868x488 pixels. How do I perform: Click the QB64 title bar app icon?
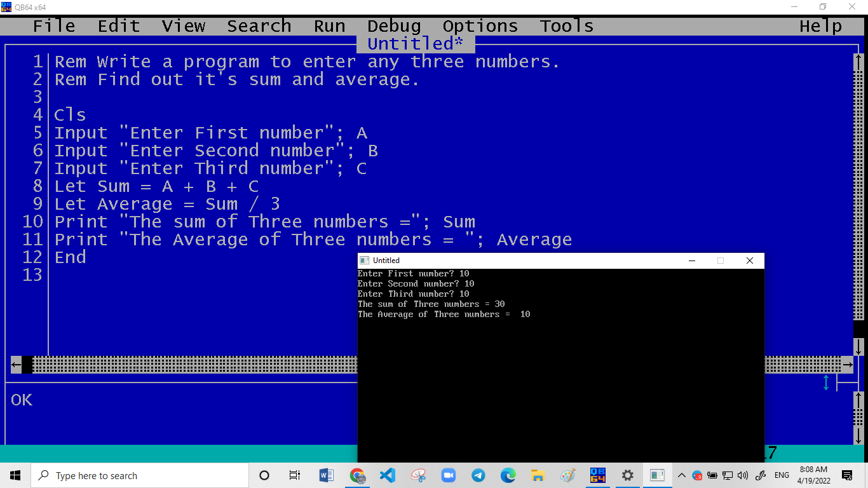(6, 6)
